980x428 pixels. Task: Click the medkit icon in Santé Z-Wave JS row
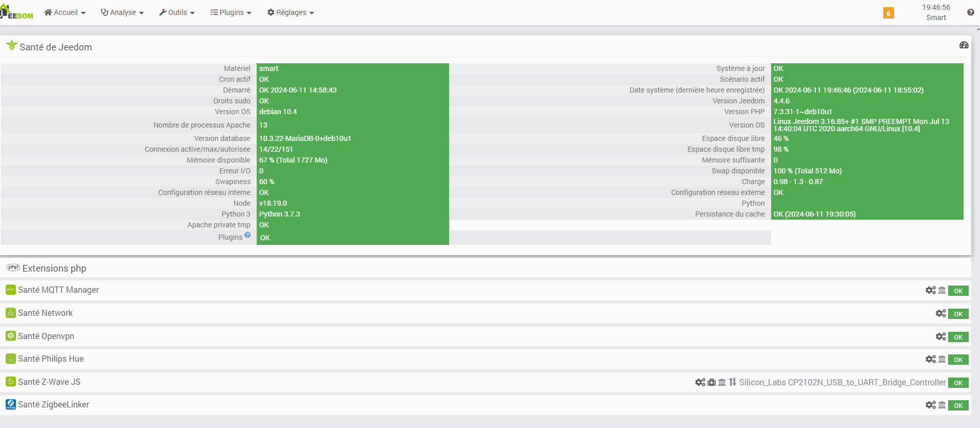[x=711, y=382]
